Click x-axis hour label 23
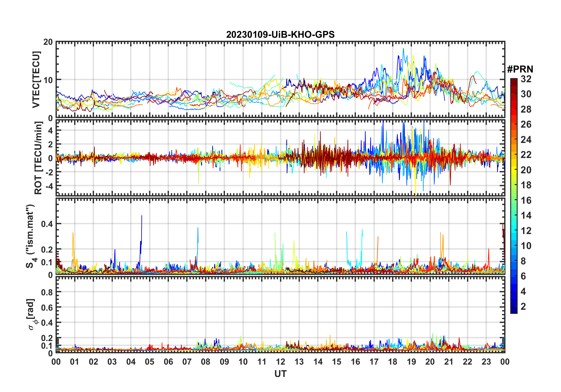Viewport: 561px width, 392px height. [x=486, y=362]
